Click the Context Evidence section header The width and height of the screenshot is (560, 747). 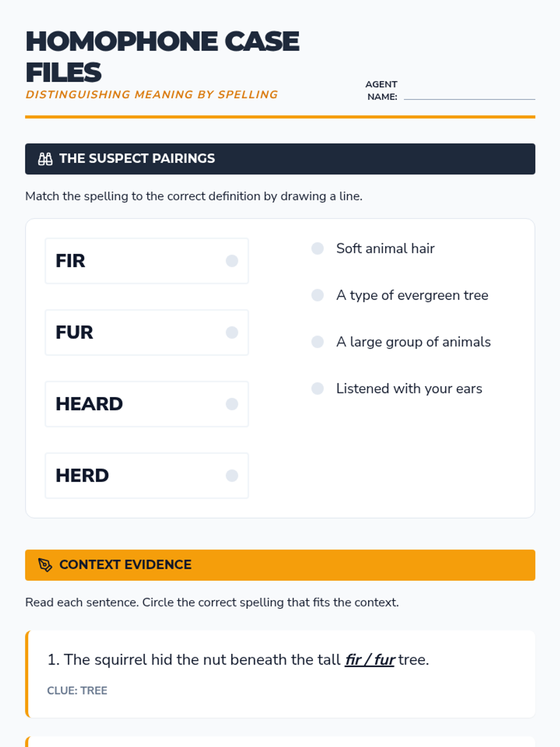[x=280, y=565]
